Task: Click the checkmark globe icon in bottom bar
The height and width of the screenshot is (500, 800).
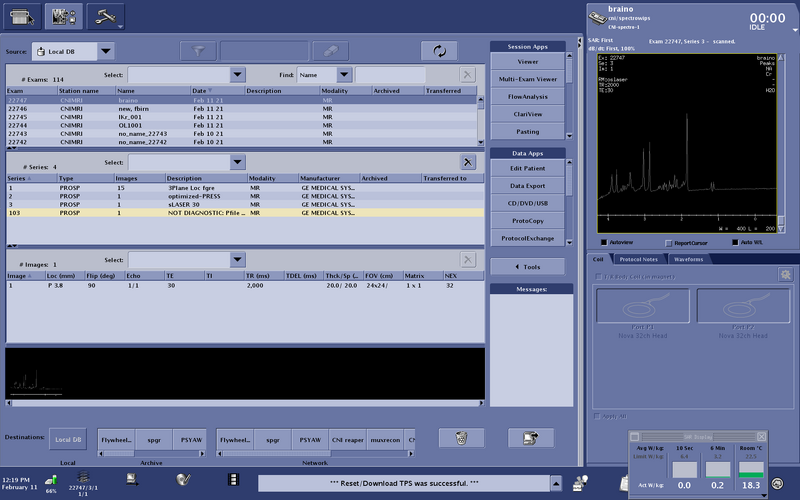Action: [x=183, y=479]
